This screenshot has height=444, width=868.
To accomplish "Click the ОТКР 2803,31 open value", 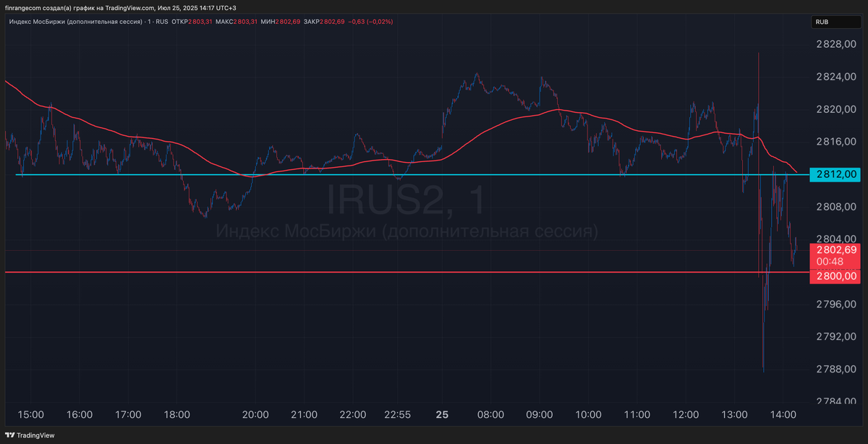I will coord(193,22).
